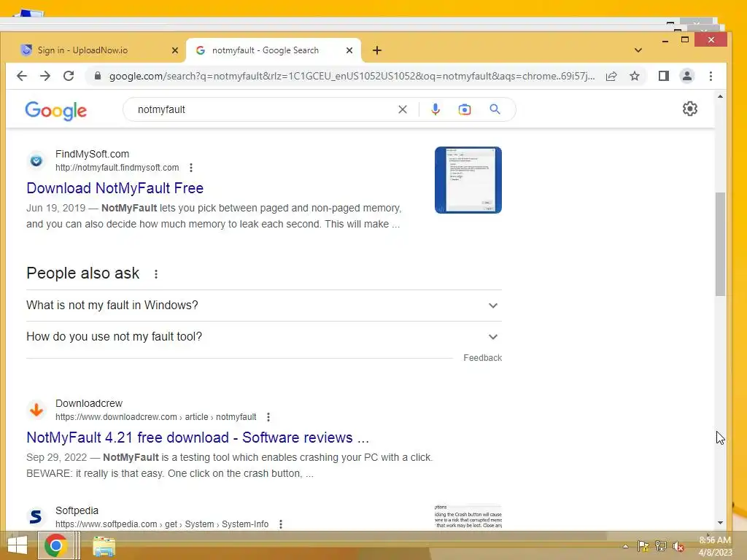Screen dimensions: 747x560
Task: Open File Explorer from taskbar
Action: click(104, 546)
